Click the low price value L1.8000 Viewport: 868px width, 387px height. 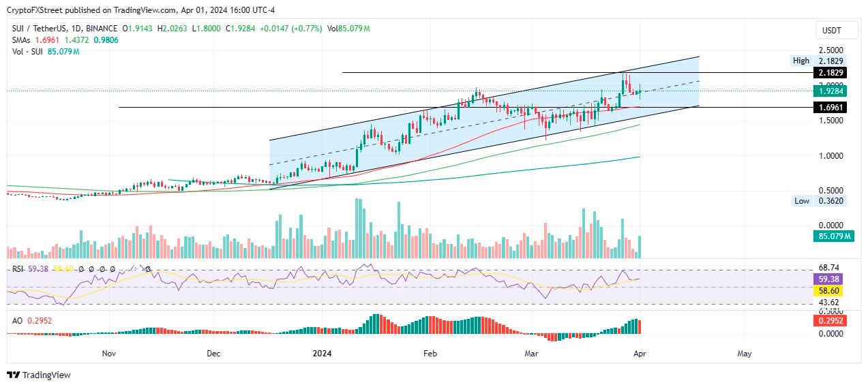pyautogui.click(x=207, y=29)
